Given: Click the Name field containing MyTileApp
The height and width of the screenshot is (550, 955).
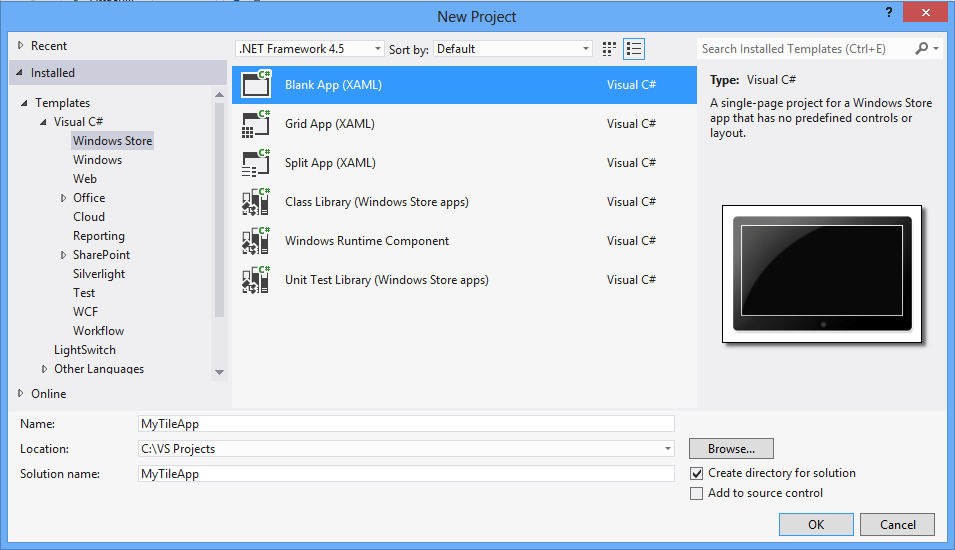Looking at the screenshot, I should (406, 424).
